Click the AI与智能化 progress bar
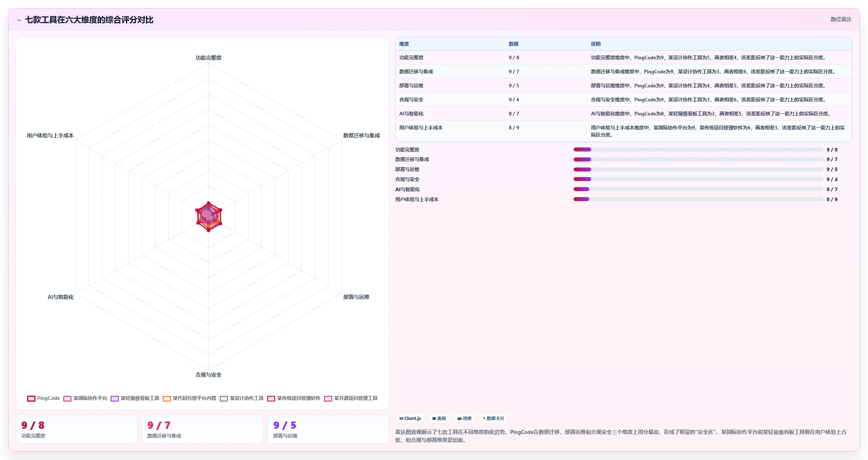 coord(698,189)
